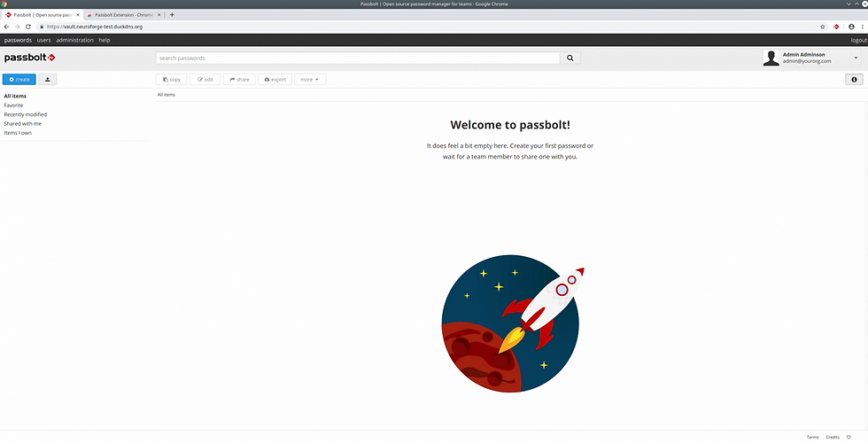Select the Favorite filter
Image resolution: width=868 pixels, height=443 pixels.
13,105
